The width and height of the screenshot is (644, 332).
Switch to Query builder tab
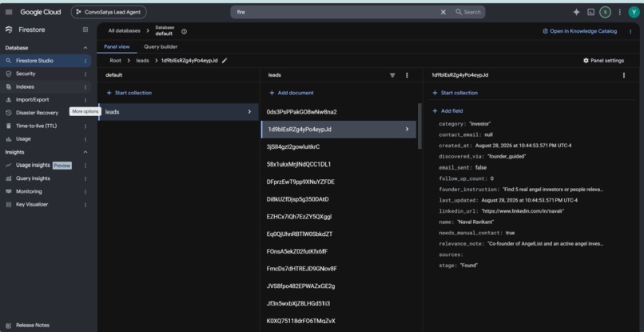(161, 47)
